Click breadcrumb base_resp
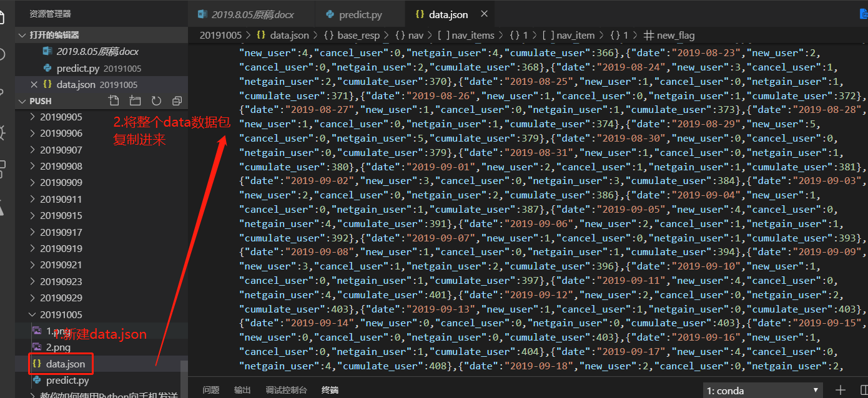This screenshot has width=868, height=398. pyautogui.click(x=358, y=36)
